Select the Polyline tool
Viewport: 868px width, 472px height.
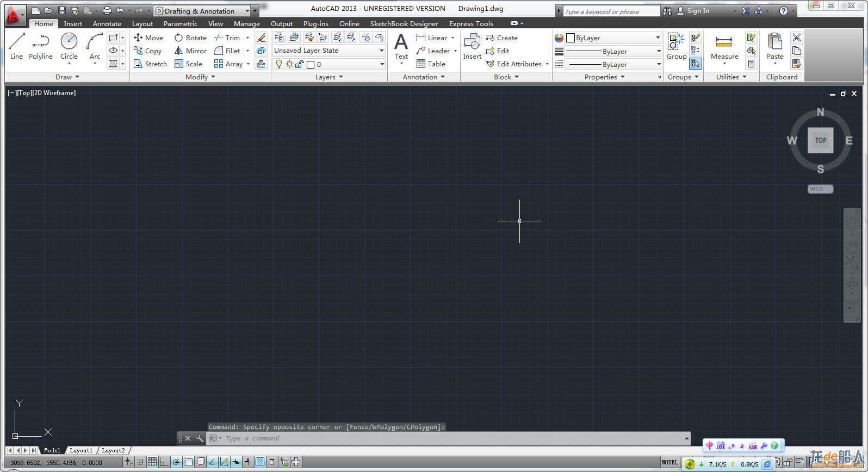41,46
